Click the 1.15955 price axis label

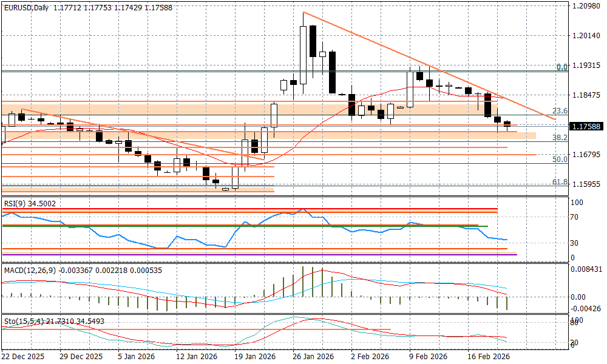point(586,184)
